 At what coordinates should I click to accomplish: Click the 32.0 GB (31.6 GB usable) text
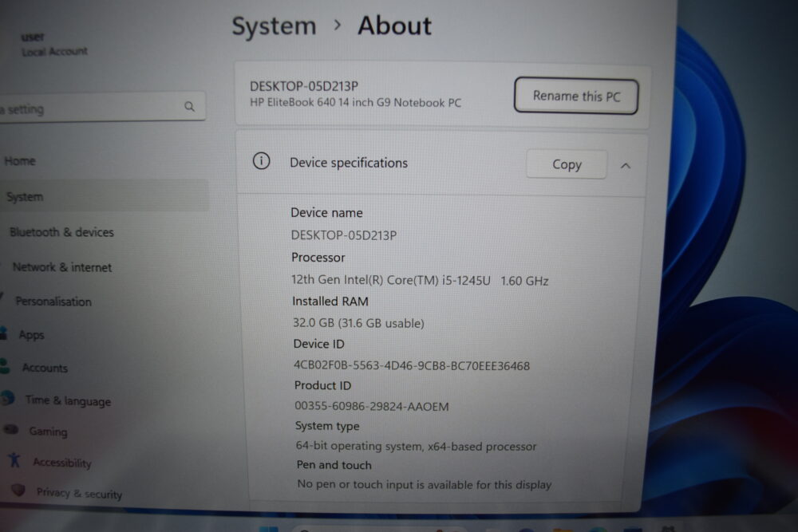coord(358,323)
